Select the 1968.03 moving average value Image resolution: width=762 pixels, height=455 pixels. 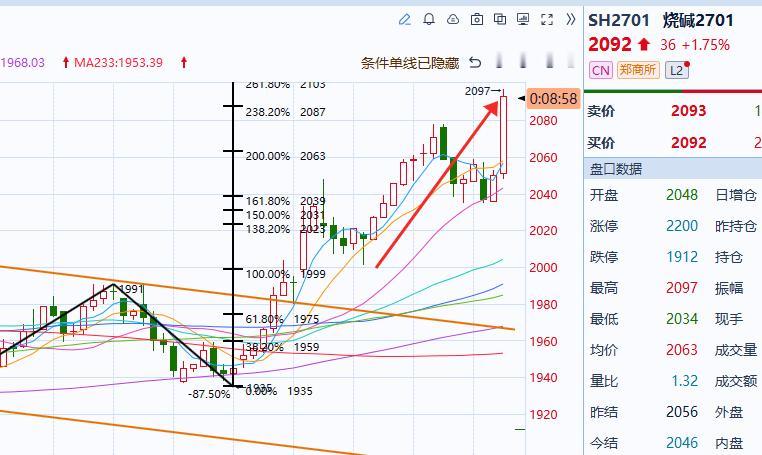coord(22,63)
